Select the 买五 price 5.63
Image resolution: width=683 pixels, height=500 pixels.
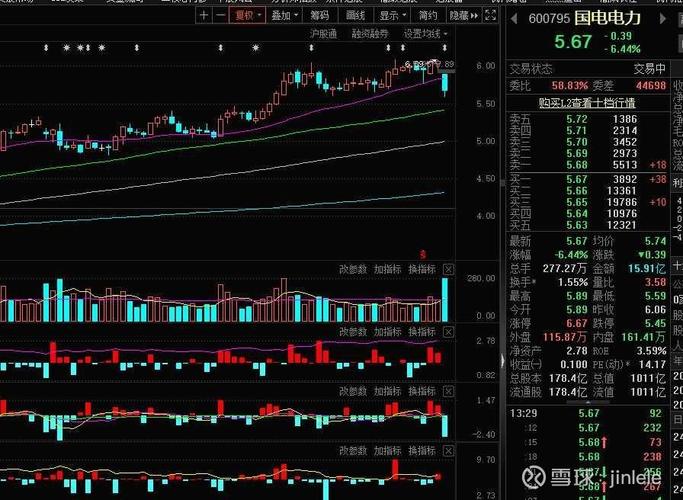577,225
